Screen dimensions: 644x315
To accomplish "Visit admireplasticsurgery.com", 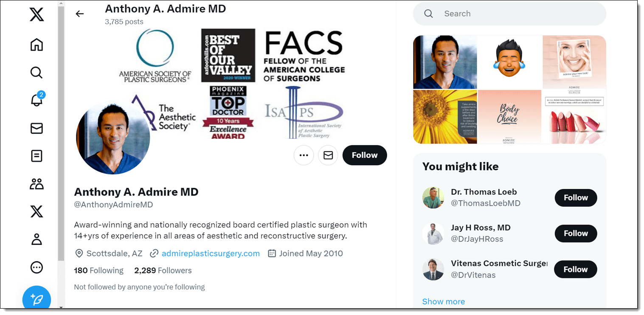I will (x=211, y=253).
